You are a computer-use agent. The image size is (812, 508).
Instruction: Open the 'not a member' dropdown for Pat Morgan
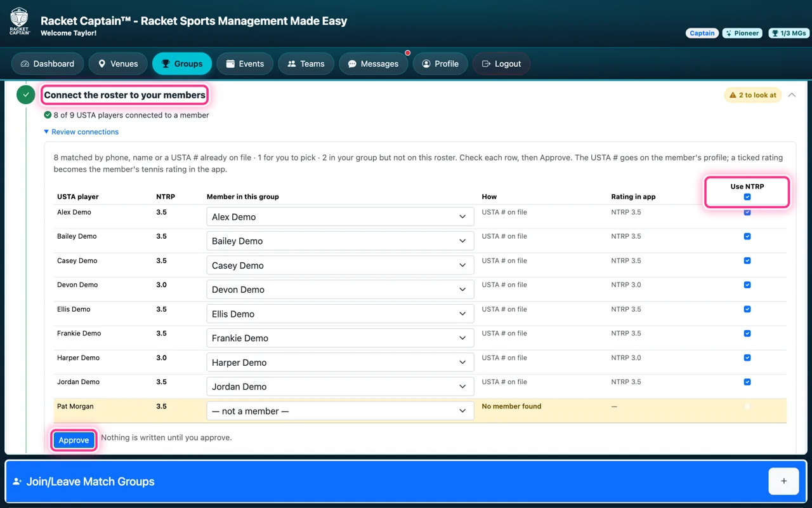point(340,411)
